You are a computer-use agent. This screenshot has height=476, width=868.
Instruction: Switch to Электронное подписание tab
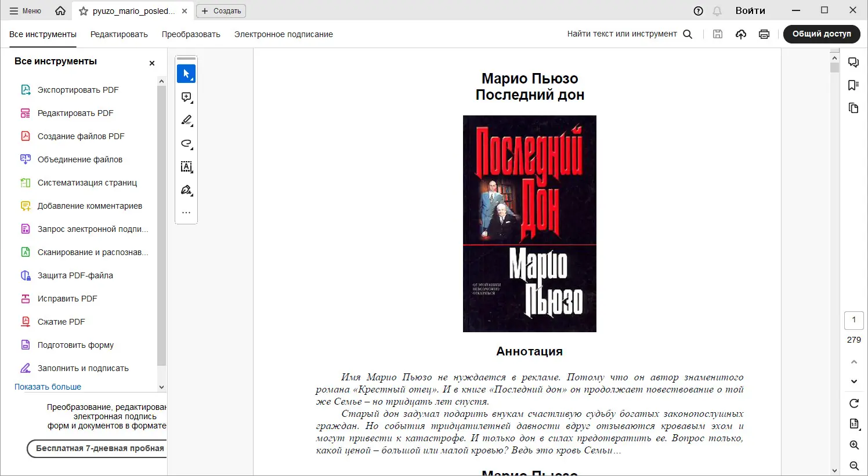click(x=284, y=34)
